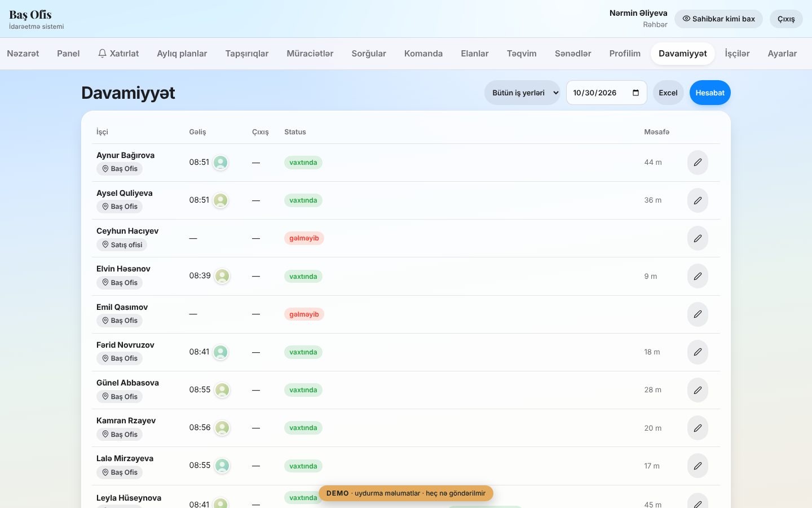Open the Elanlar tab

(475, 54)
